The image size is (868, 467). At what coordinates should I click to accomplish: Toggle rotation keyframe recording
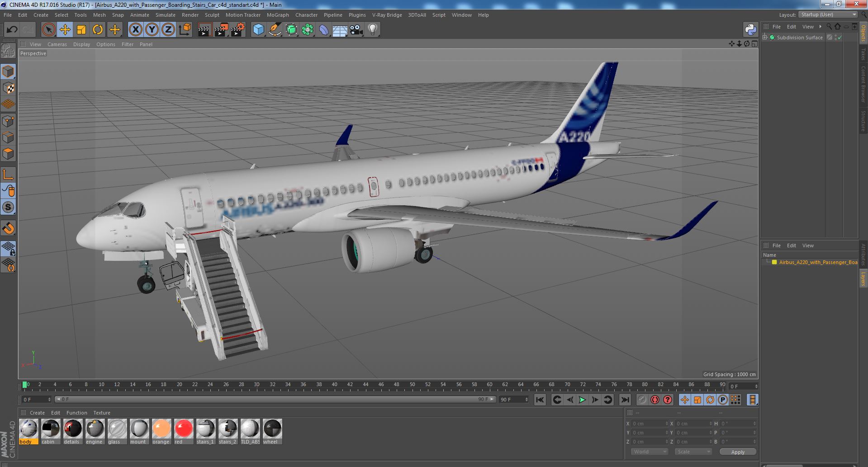(x=710, y=400)
